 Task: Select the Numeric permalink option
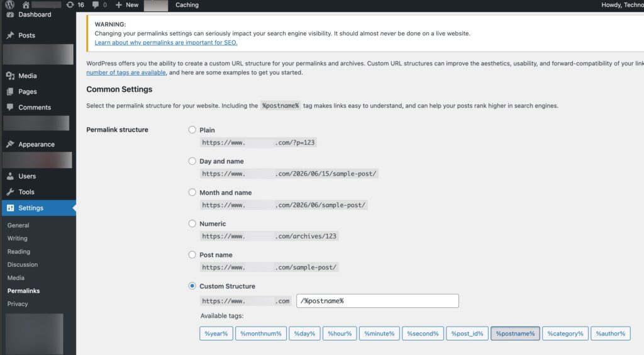point(192,223)
